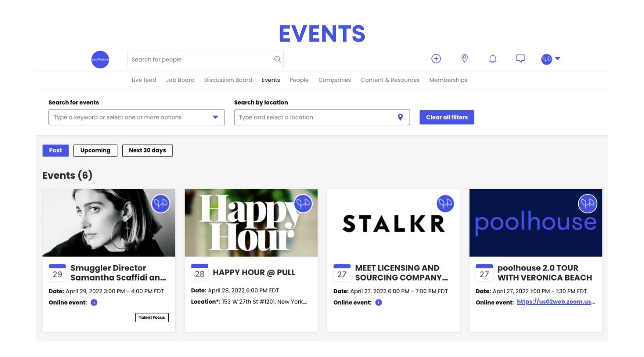Click the Talent Focus tag

[152, 318]
